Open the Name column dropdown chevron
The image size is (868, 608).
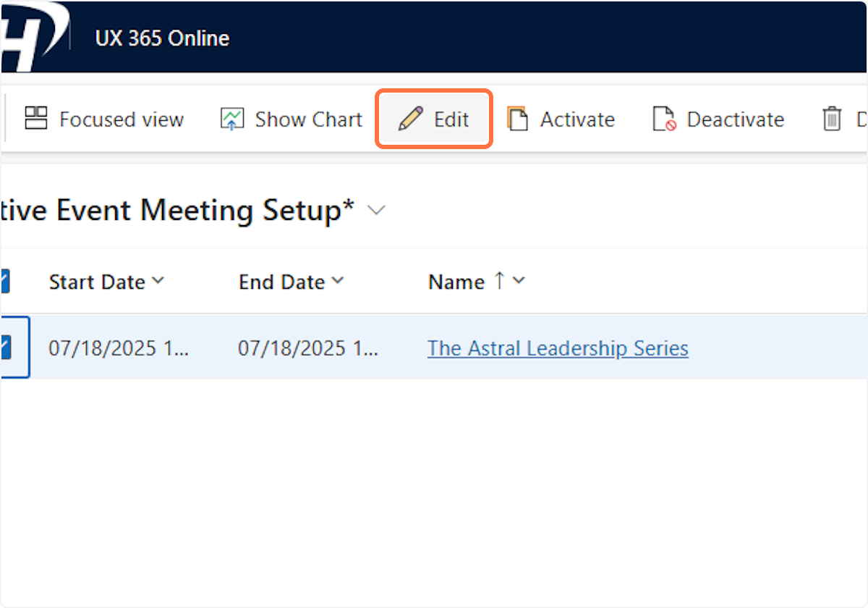pyautogui.click(x=518, y=281)
